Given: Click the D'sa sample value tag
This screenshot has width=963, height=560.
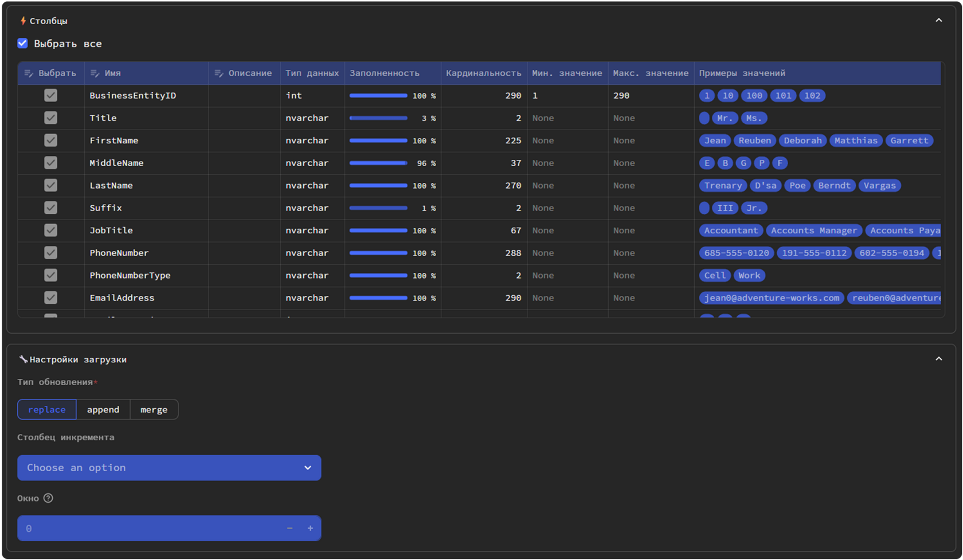Looking at the screenshot, I should [765, 185].
